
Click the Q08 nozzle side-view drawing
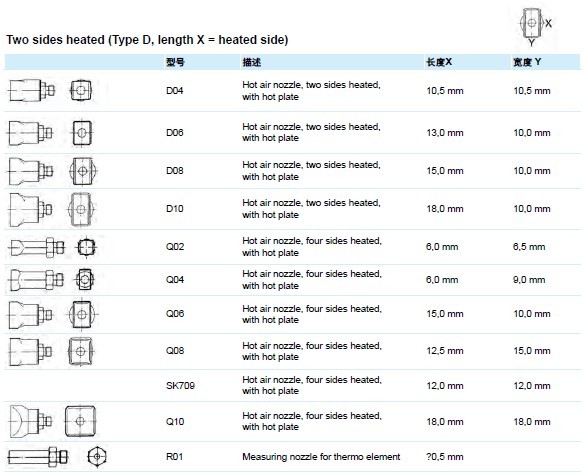pos(30,351)
